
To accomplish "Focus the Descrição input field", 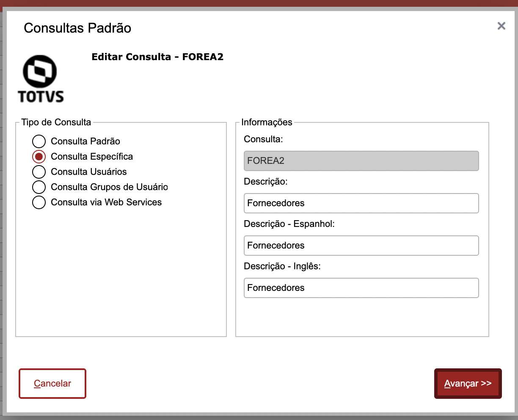I will coord(361,203).
